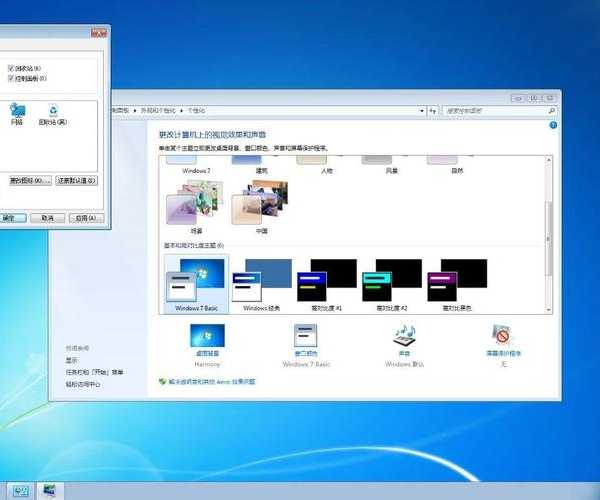Toggle the 回收站 checkbox
The image size is (600, 500).
point(11,69)
